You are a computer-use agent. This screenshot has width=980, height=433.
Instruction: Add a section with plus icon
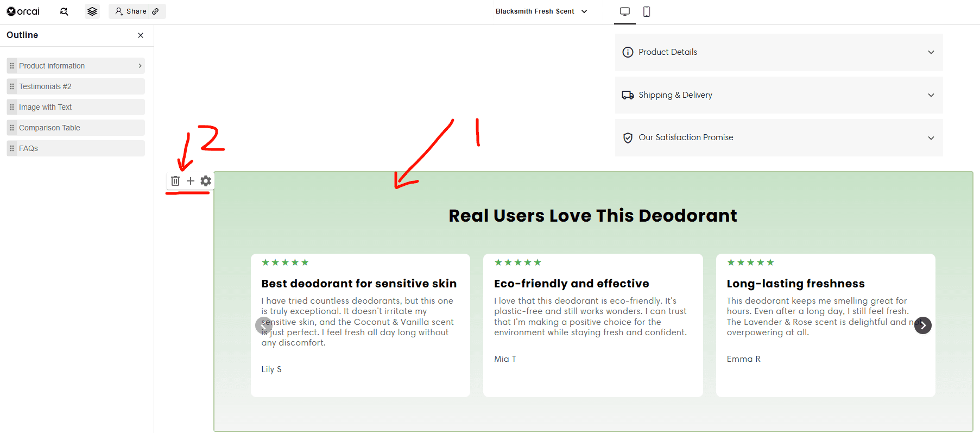(x=191, y=181)
